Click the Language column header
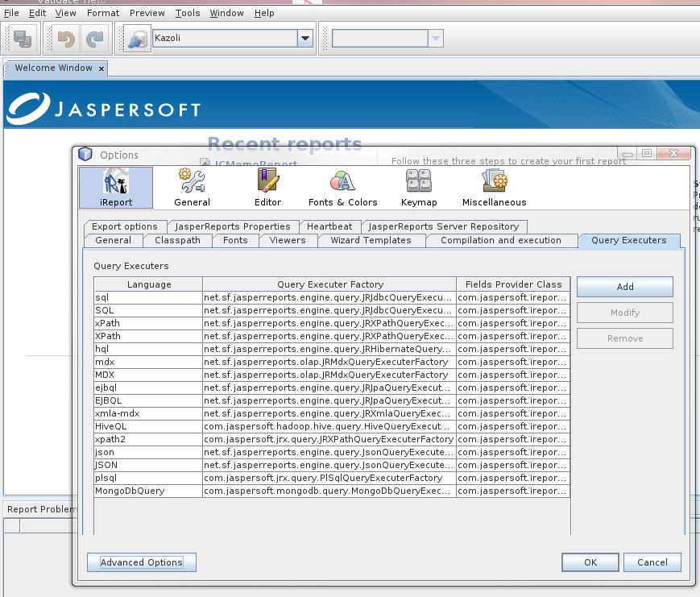The image size is (700, 597). coord(149,284)
